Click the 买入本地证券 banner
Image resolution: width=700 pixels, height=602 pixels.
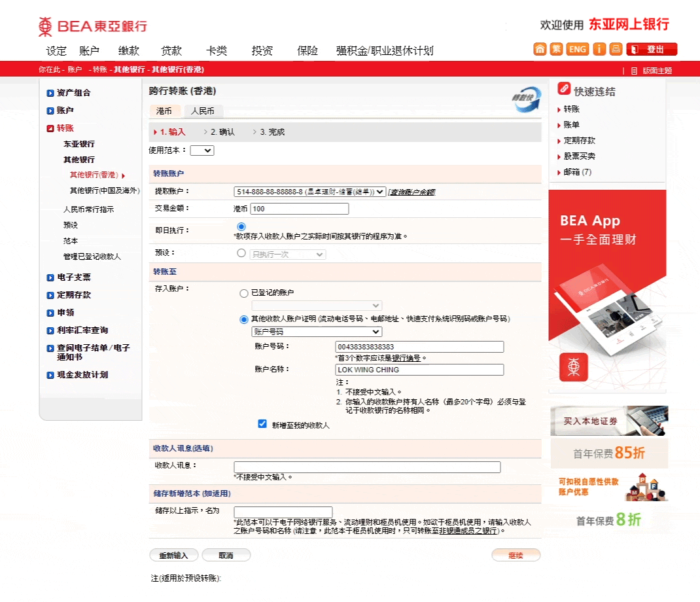(x=609, y=421)
